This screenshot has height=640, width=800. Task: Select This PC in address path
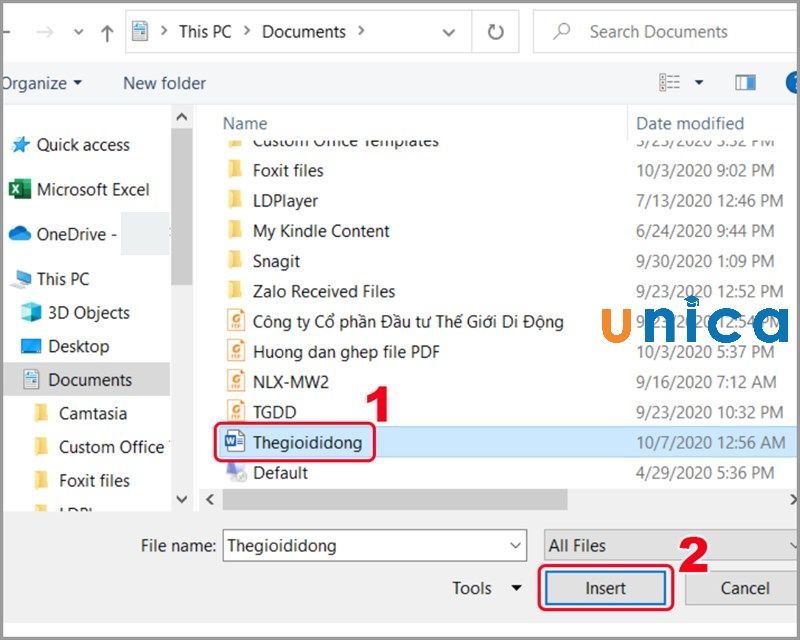coord(205,32)
